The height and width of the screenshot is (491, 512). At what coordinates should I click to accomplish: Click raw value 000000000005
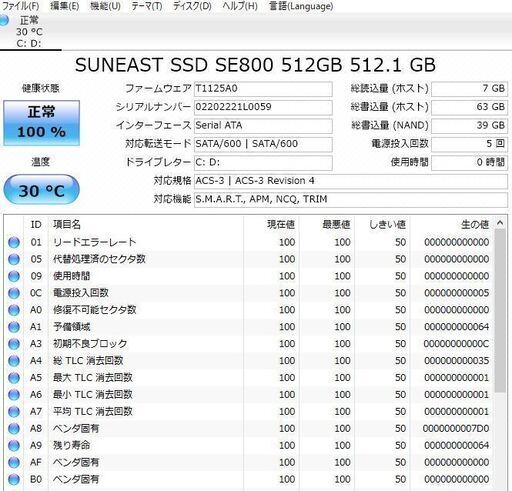[456, 293]
